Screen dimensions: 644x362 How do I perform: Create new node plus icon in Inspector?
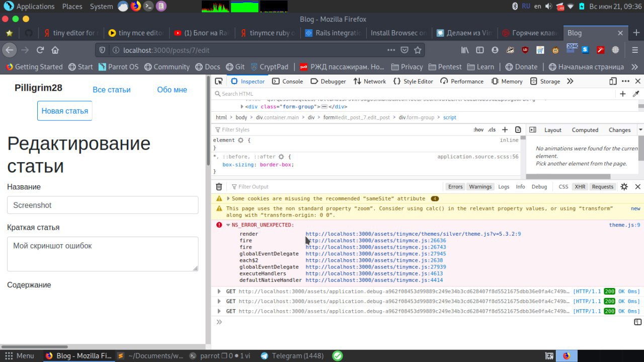[x=623, y=94]
